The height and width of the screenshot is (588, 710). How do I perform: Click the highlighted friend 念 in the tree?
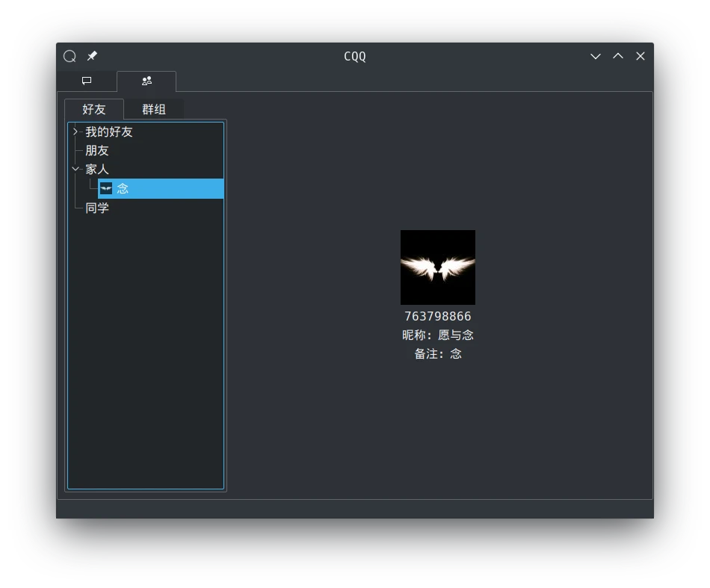pyautogui.click(x=123, y=189)
